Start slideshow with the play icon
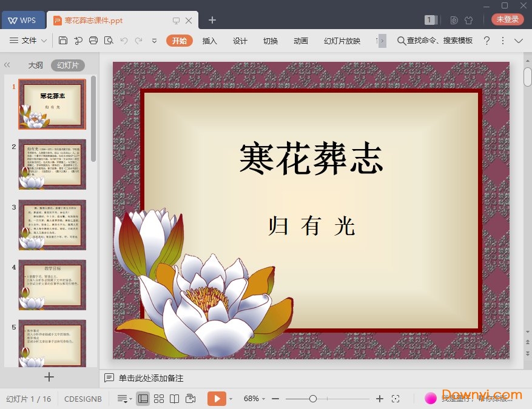This screenshot has height=409, width=532. tap(216, 399)
